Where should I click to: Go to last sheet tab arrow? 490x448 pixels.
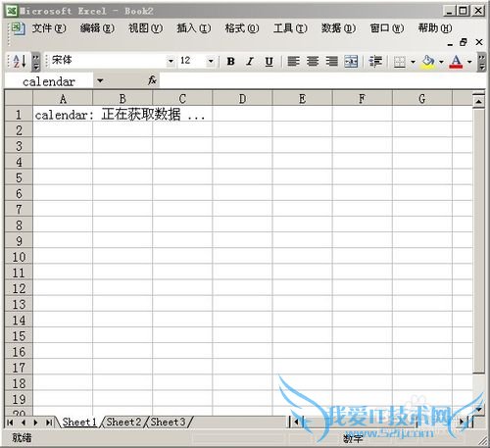(49, 423)
